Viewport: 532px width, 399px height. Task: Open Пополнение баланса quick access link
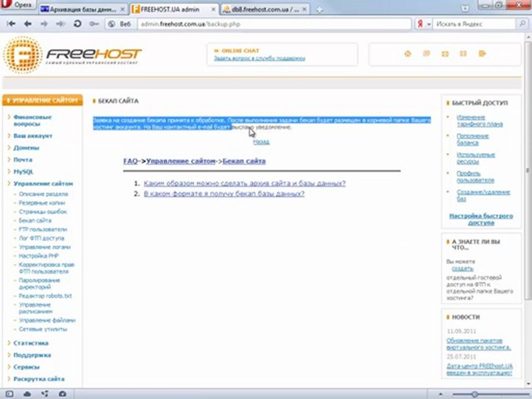pyautogui.click(x=473, y=140)
